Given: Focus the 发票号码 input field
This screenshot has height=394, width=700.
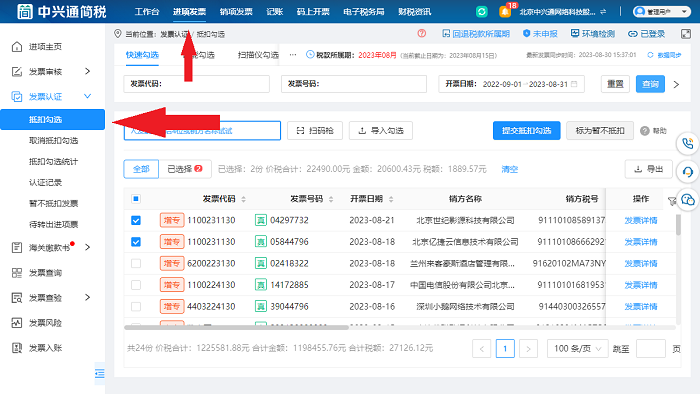Looking at the screenshot, I should 354,84.
